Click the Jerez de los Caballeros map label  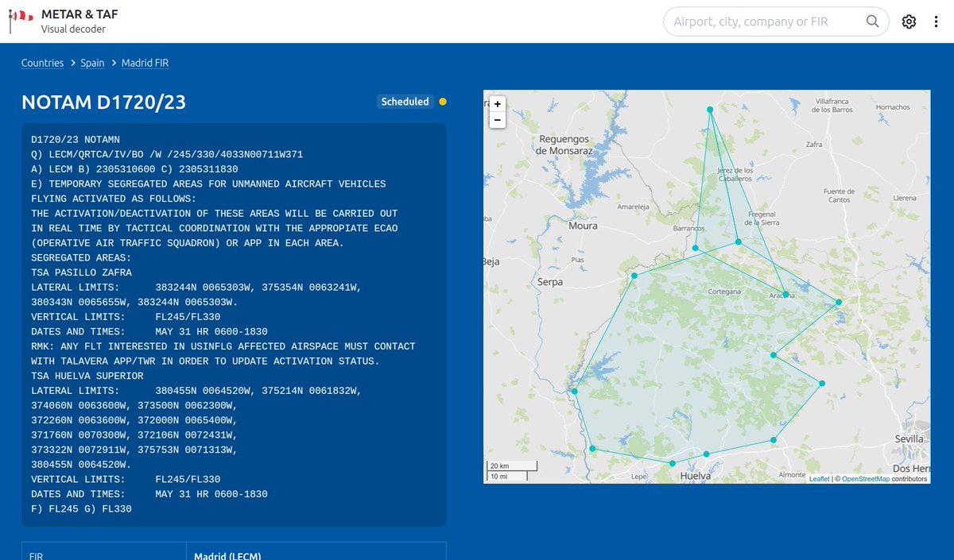735,174
